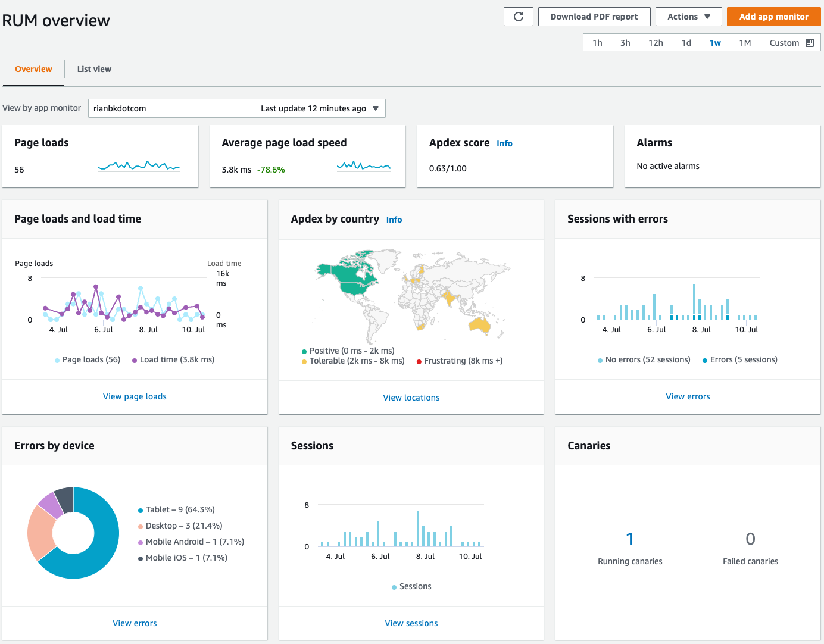Image resolution: width=824 pixels, height=644 pixels.
Task: Click the Page loads sparkline chart
Action: click(139, 165)
